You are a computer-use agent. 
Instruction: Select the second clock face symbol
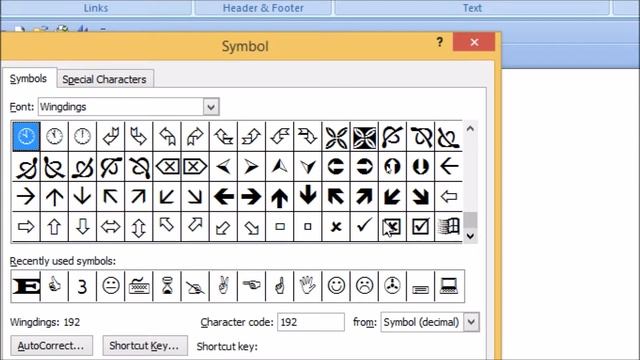(x=54, y=136)
